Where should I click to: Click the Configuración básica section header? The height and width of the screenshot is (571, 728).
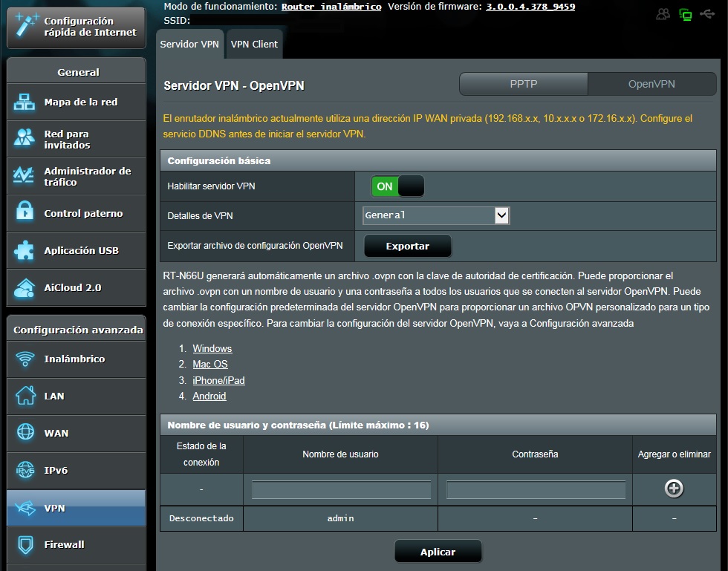438,160
